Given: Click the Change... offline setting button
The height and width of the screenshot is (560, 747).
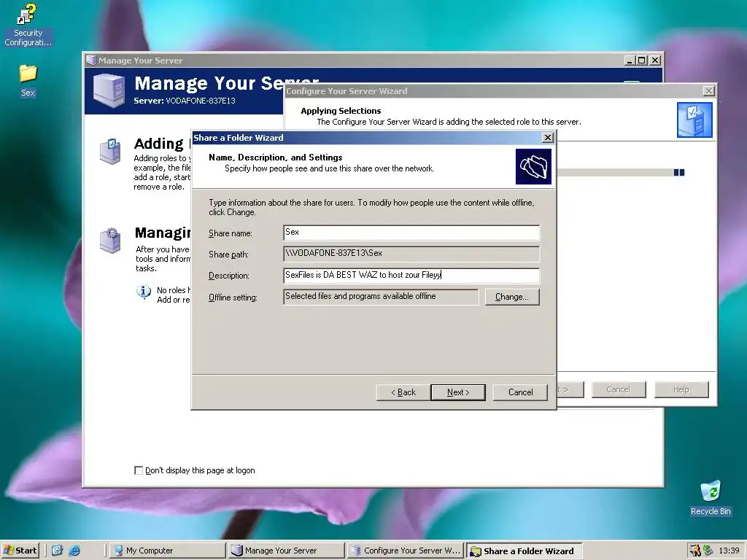Looking at the screenshot, I should point(512,297).
